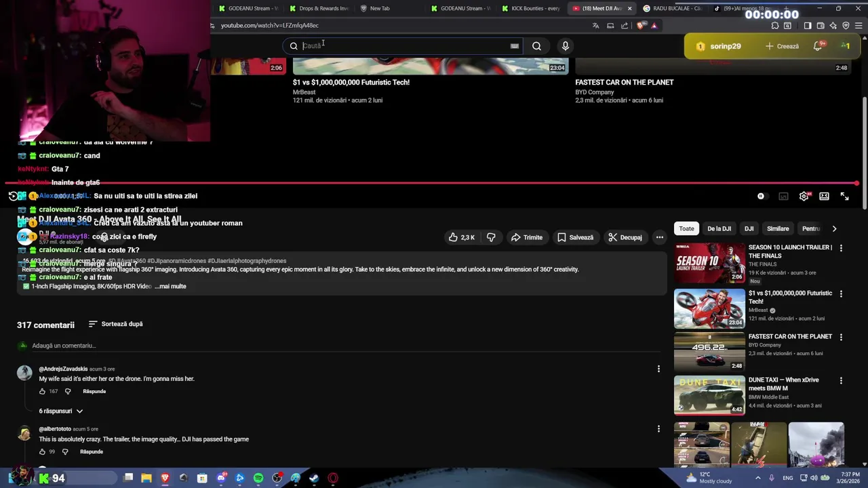Click the YouTube search magnifier button
The height and width of the screenshot is (488, 868).
pyautogui.click(x=536, y=46)
